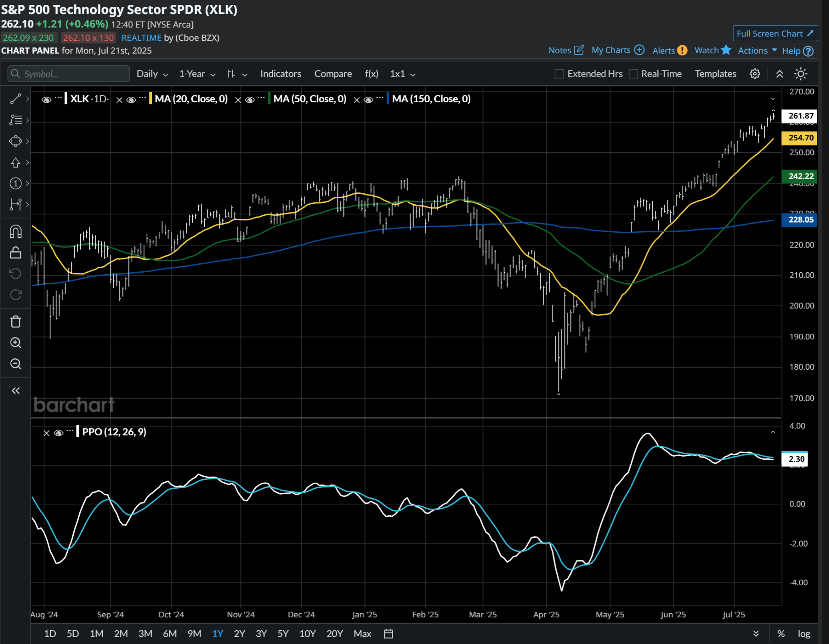Open the Fibonacci lines tool
829x644 pixels.
pos(15,120)
